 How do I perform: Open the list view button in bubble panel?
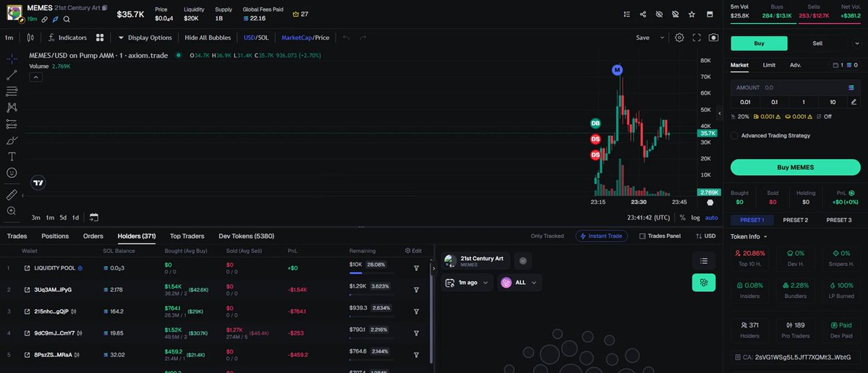[x=704, y=260]
